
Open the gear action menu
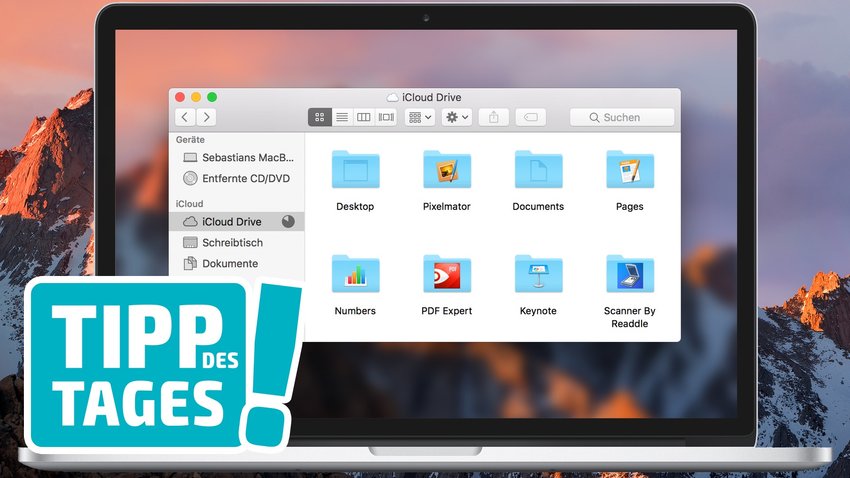[456, 117]
